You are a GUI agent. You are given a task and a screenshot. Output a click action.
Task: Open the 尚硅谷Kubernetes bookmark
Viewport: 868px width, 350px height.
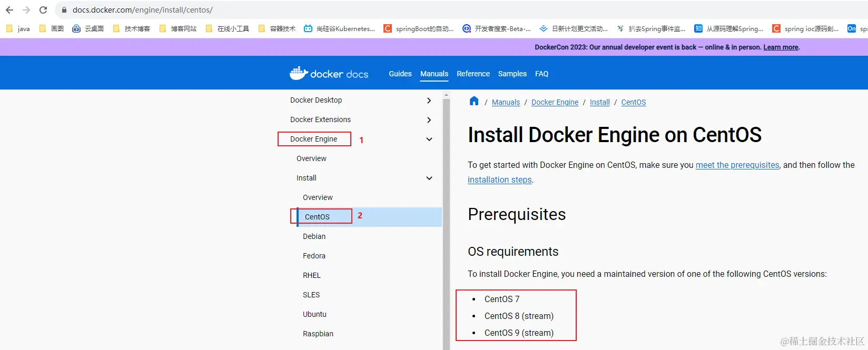(340, 29)
